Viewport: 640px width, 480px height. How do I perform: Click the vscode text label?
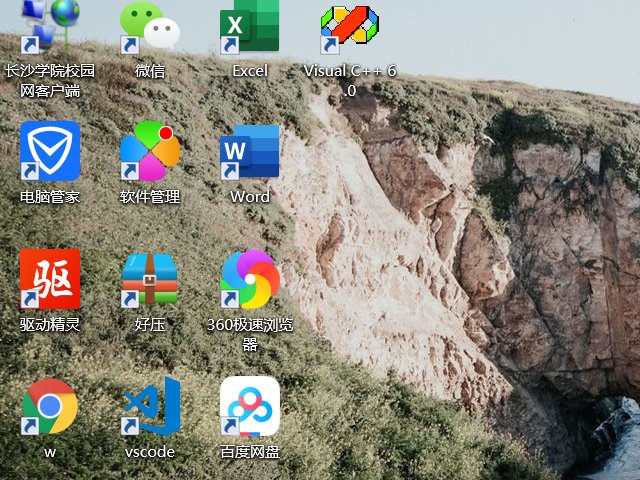click(150, 452)
